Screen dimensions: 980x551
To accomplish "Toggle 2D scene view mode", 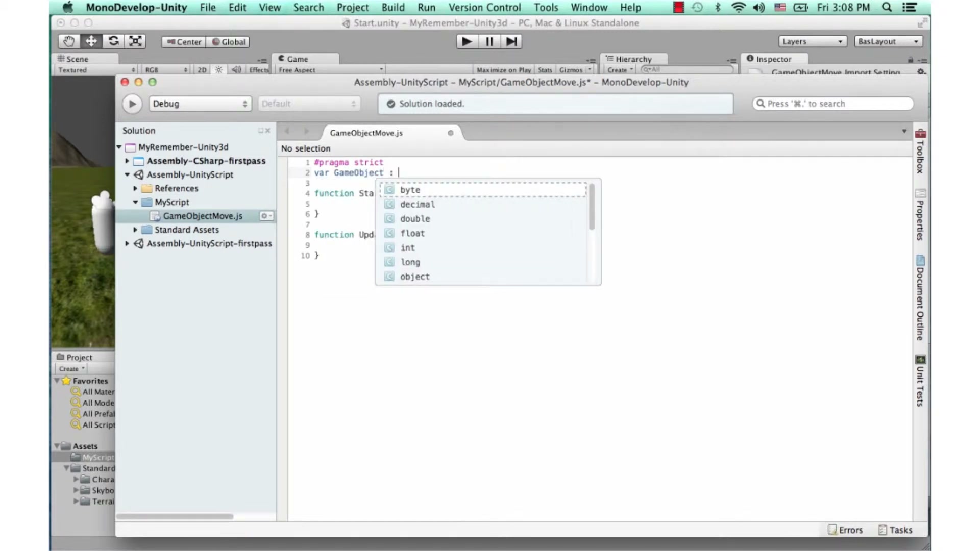I will point(202,70).
